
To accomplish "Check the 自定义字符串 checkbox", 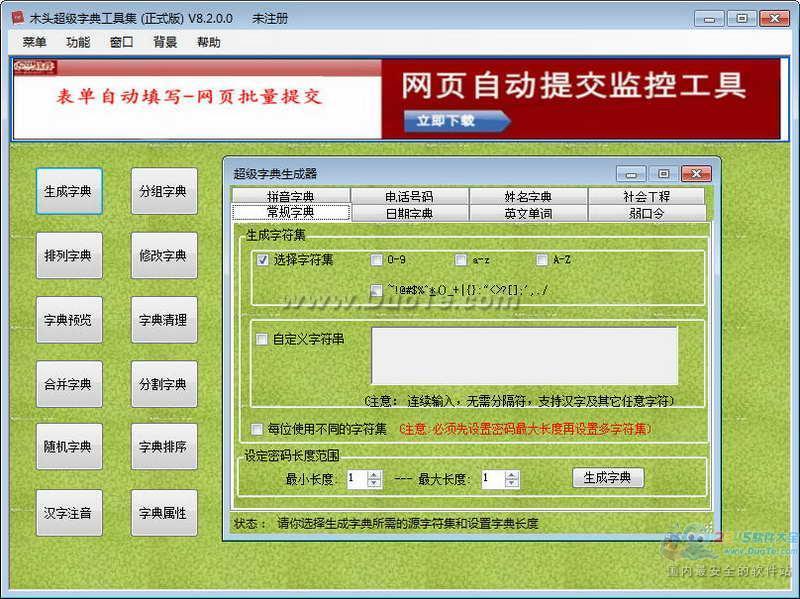I will [x=261, y=339].
